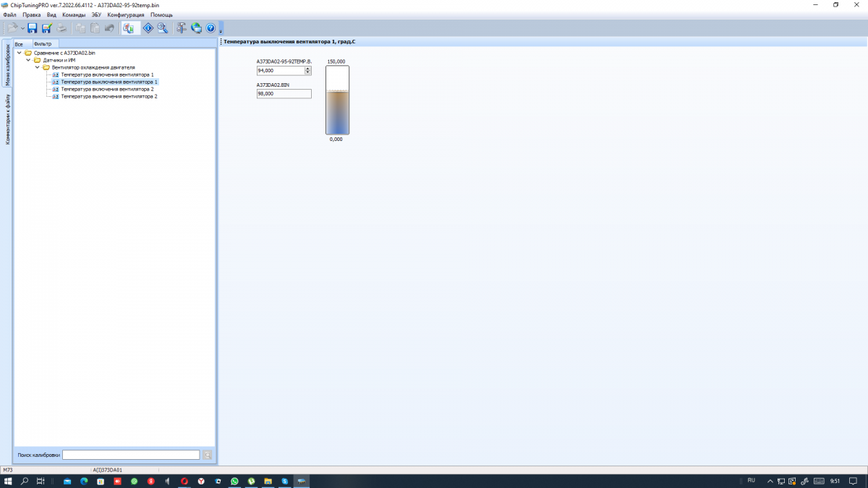Open the blue diamond info icon
The image size is (868, 488).
[148, 28]
